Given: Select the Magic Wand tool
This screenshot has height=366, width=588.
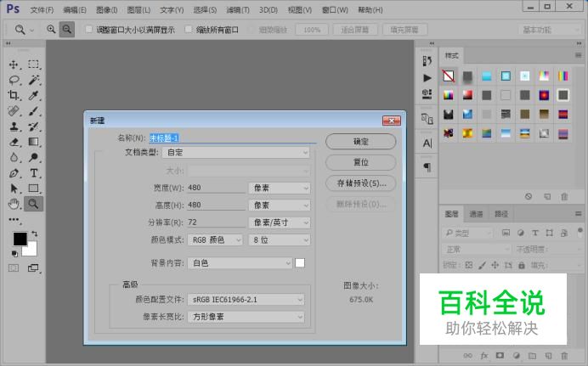Looking at the screenshot, I should pos(33,80).
